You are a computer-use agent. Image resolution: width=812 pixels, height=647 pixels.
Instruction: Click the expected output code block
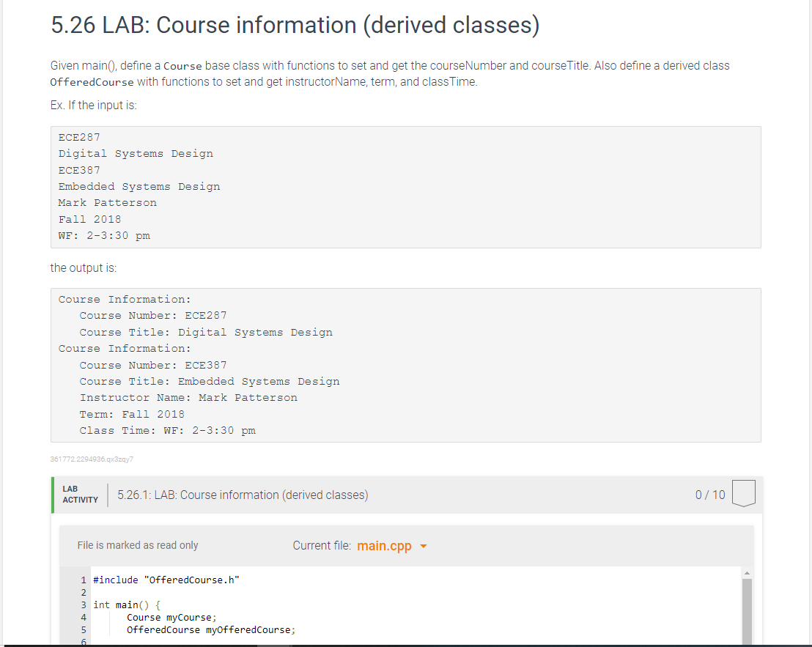[405, 364]
